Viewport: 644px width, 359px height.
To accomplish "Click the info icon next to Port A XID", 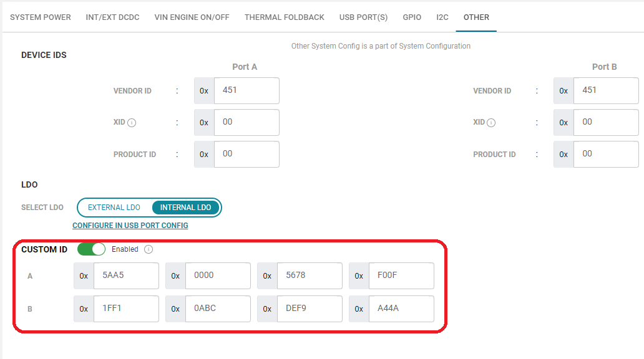I will [x=132, y=123].
